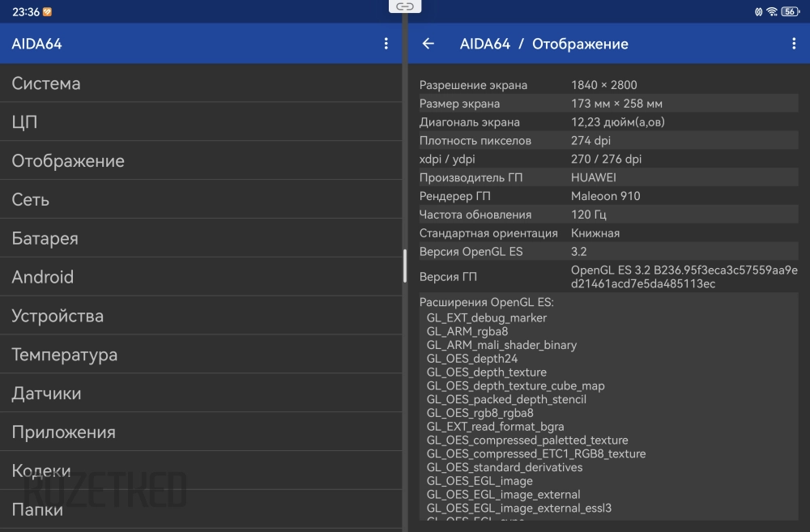
Task: Tap the notification icon next to clock
Action: (47, 11)
